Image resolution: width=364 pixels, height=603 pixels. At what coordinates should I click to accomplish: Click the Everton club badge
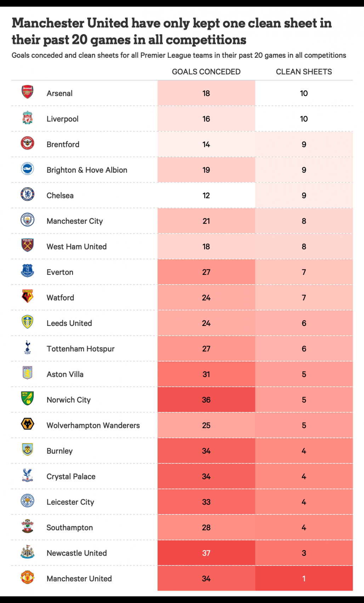tap(27, 271)
